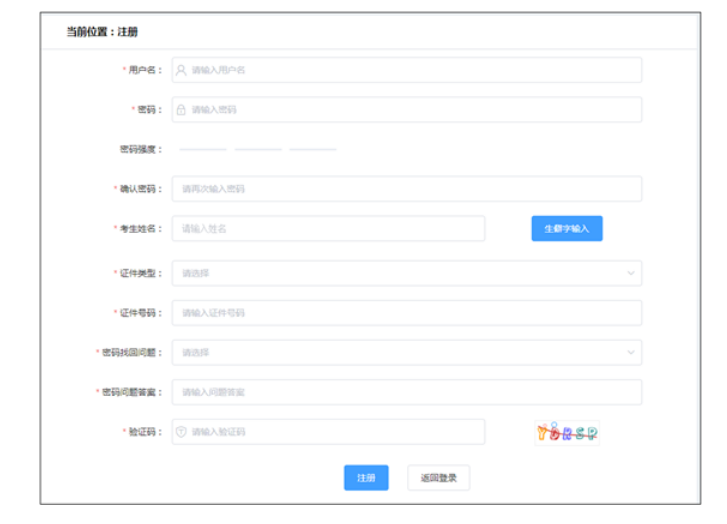Viewport: 727px width, 524px height.
Task: Expand the 密码找回问题 select box
Action: coord(405,352)
